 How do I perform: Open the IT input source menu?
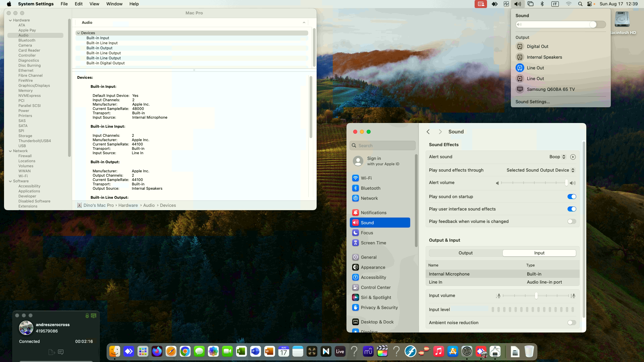(x=555, y=4)
